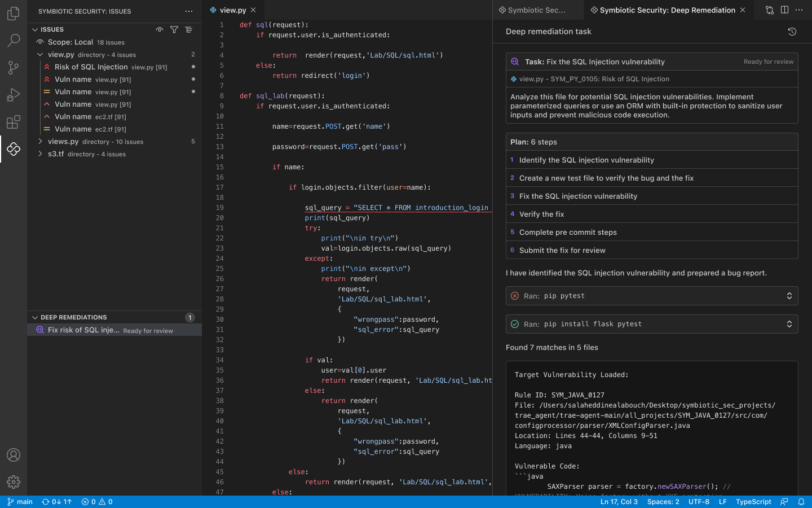Open the Symbiotic Security extension icon
Screen dimensions: 812x508
pyautogui.click(x=14, y=150)
